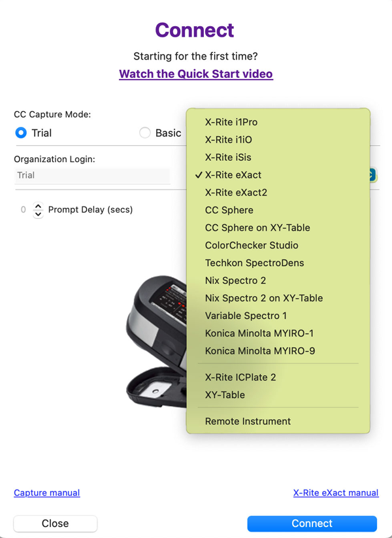Increase Prompt Delay with the up arrow
Image resolution: width=392 pixels, height=538 pixels.
click(x=38, y=205)
